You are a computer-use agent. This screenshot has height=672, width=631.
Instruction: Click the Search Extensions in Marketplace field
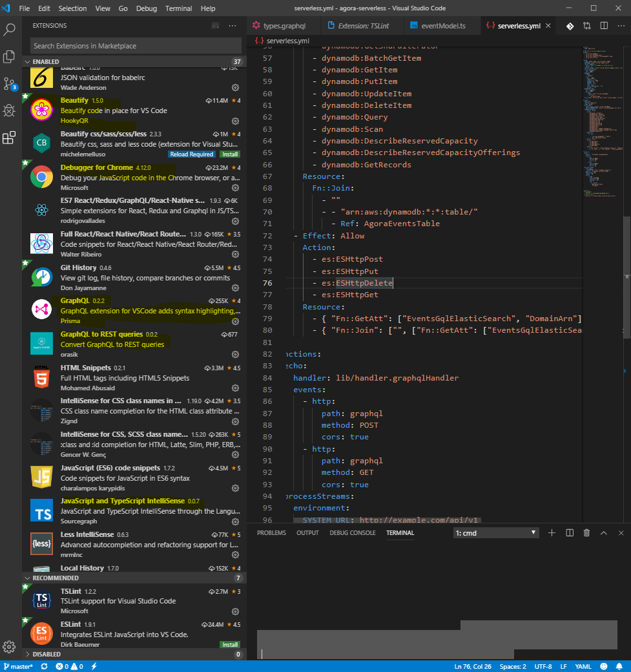coord(136,45)
